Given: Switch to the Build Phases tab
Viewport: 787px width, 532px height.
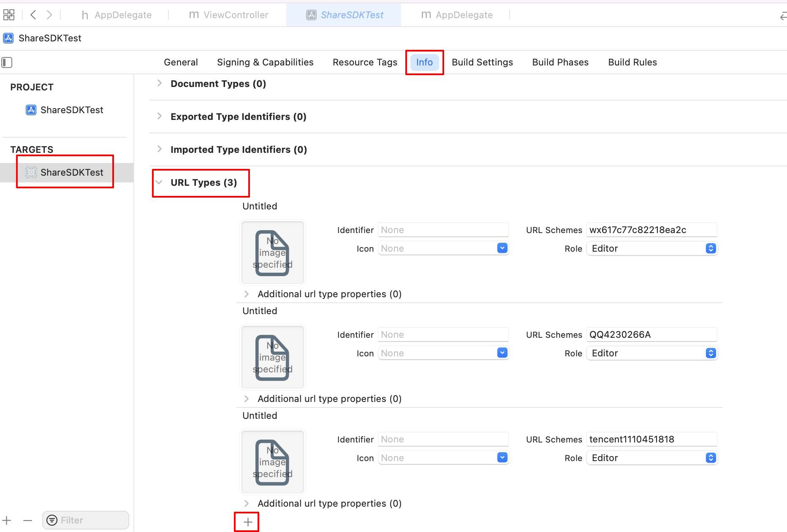Looking at the screenshot, I should [x=560, y=62].
